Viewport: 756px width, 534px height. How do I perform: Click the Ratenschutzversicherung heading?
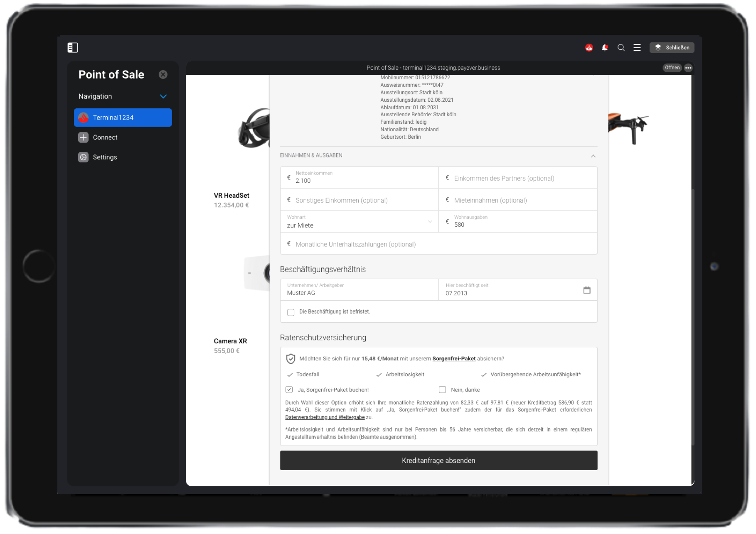pyautogui.click(x=323, y=338)
